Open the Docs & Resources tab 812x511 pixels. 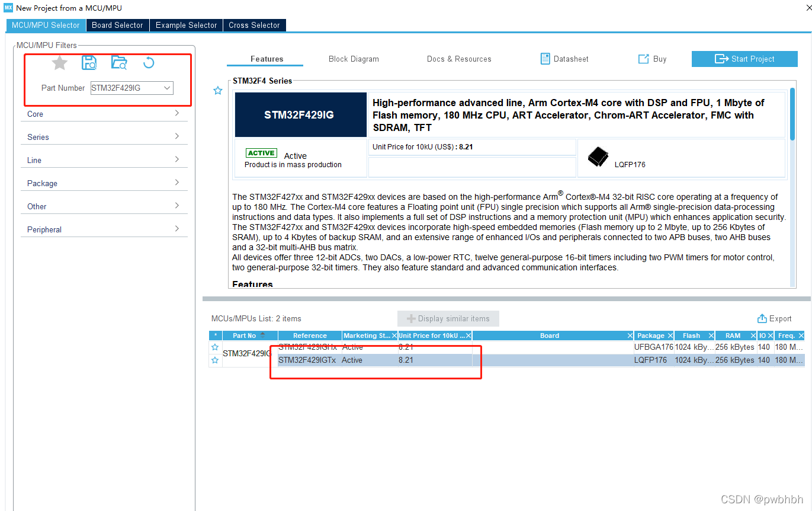pos(459,59)
